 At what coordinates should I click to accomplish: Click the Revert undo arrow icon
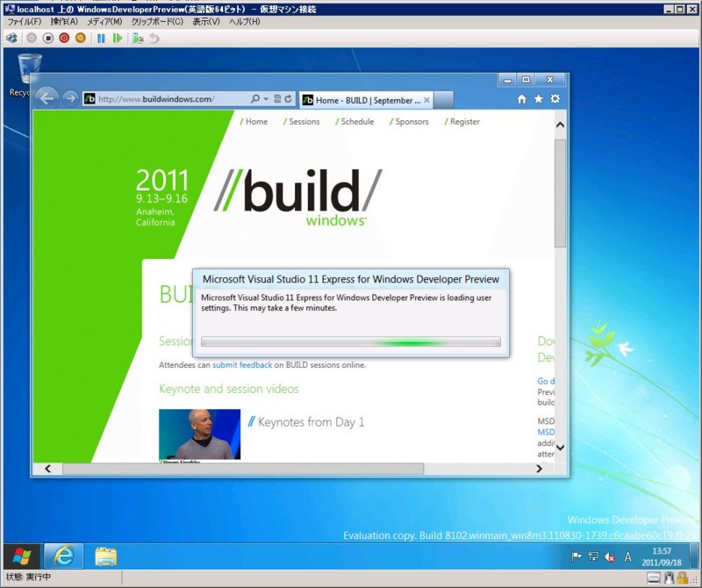coord(154,38)
